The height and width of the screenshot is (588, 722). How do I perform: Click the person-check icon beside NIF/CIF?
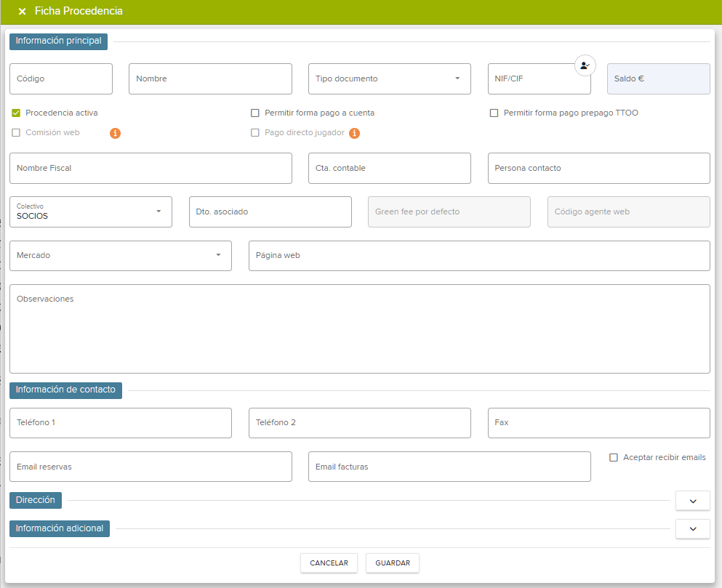coord(585,65)
